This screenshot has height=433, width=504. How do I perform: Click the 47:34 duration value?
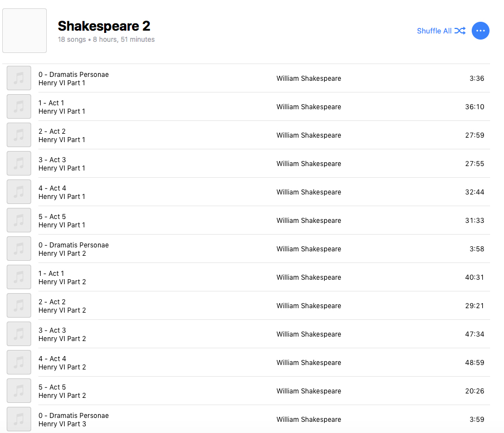pyautogui.click(x=474, y=334)
